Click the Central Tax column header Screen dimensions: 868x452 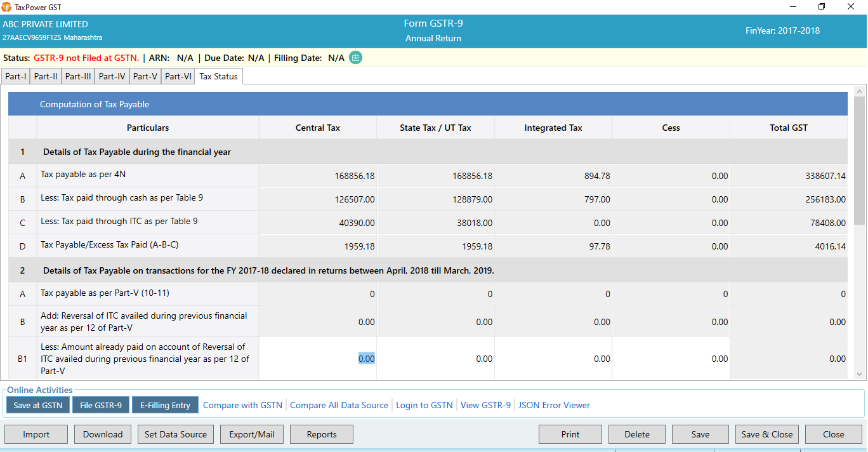coord(318,128)
